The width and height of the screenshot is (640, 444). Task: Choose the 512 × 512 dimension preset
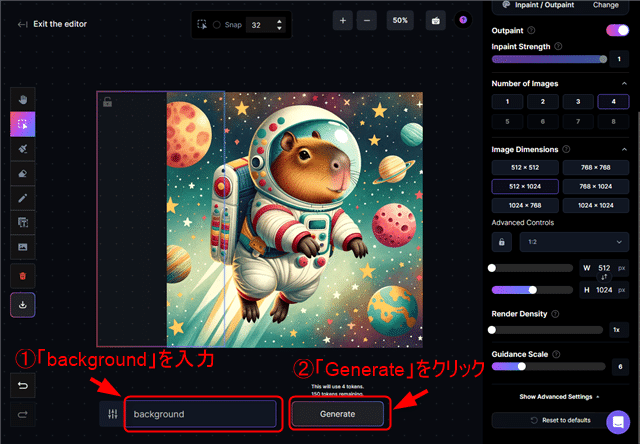point(525,167)
